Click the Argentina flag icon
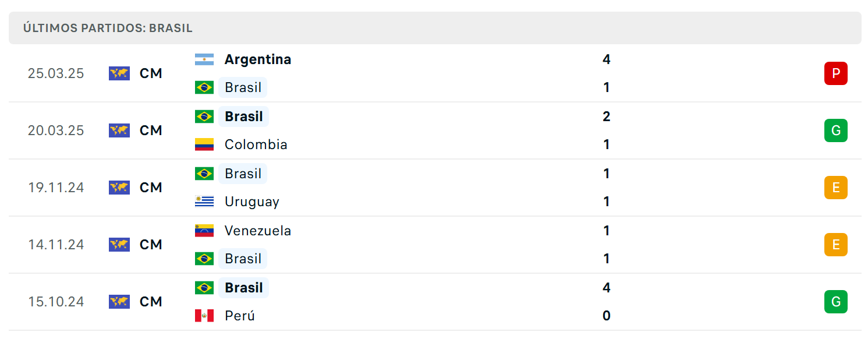The height and width of the screenshot is (339, 868). coord(204,59)
